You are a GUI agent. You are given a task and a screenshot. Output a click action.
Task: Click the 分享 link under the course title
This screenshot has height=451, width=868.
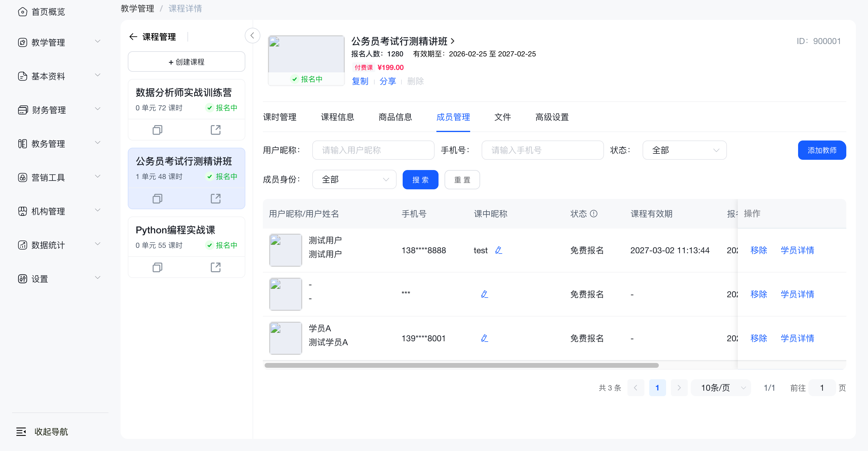388,81
